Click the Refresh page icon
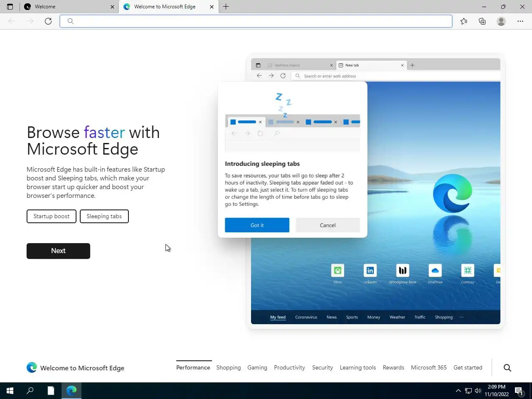532x399 pixels. 48,21
